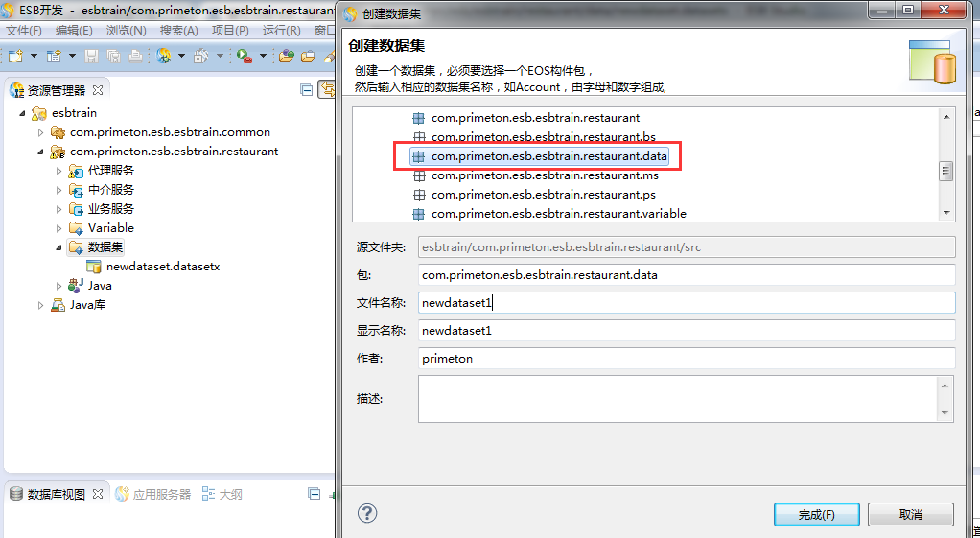Open the 项目(P) menu
This screenshot has width=980, height=538.
pyautogui.click(x=230, y=31)
